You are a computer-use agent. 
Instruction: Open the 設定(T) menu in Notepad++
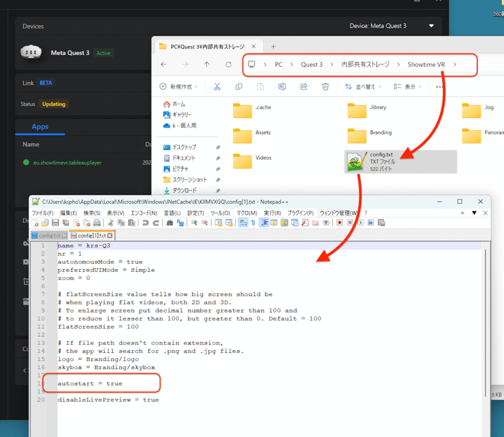195,213
